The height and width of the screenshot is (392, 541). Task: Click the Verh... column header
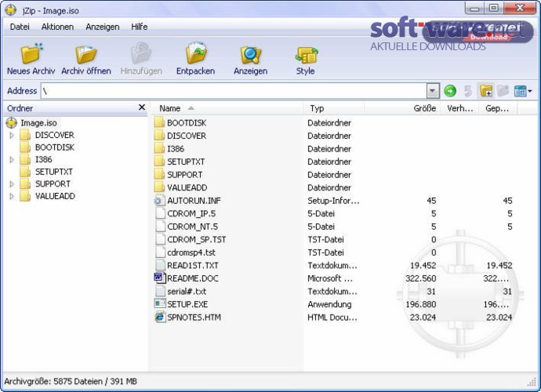(460, 108)
